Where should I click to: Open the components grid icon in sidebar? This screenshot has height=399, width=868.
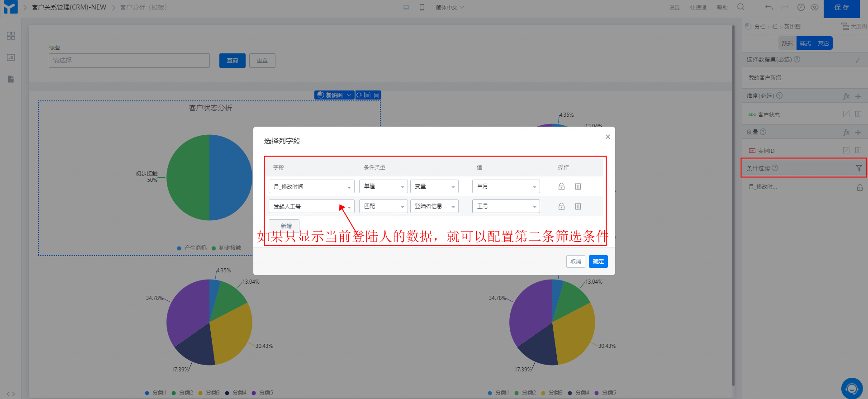pyautogui.click(x=11, y=36)
